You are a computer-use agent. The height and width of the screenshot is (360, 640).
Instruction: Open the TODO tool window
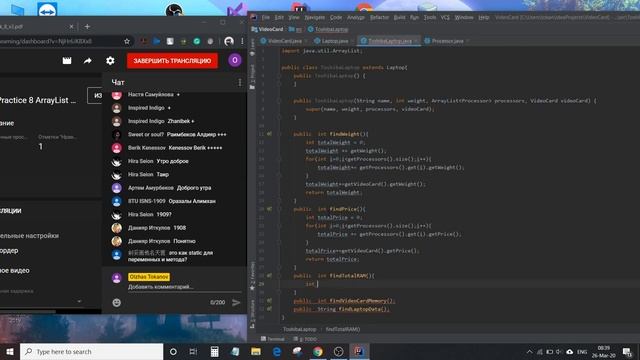point(305,339)
